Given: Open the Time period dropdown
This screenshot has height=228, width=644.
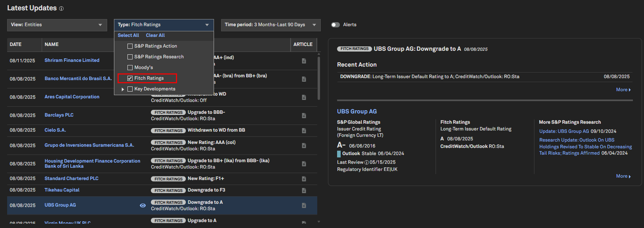Looking at the screenshot, I should (271, 25).
